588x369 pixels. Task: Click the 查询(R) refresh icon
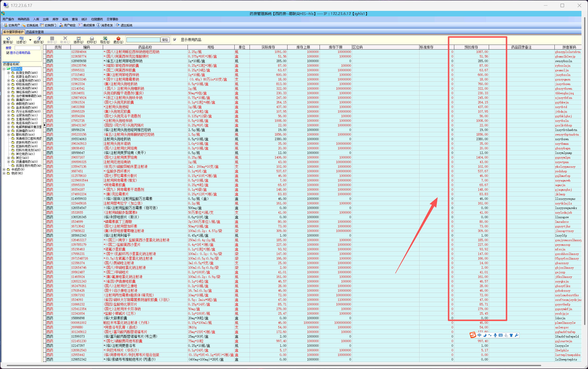(x=8, y=39)
